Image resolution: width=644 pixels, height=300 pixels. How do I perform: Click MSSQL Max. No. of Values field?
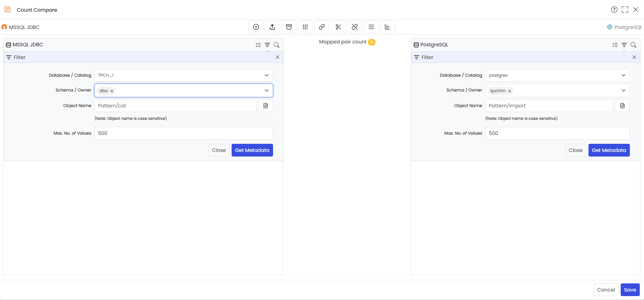184,133
